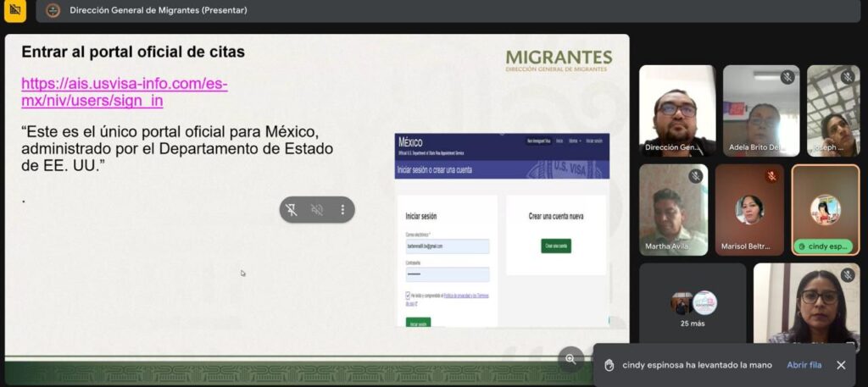The height and width of the screenshot is (387, 868).
Task: Click the yellow presentation-off icon at top left
Action: point(15,10)
